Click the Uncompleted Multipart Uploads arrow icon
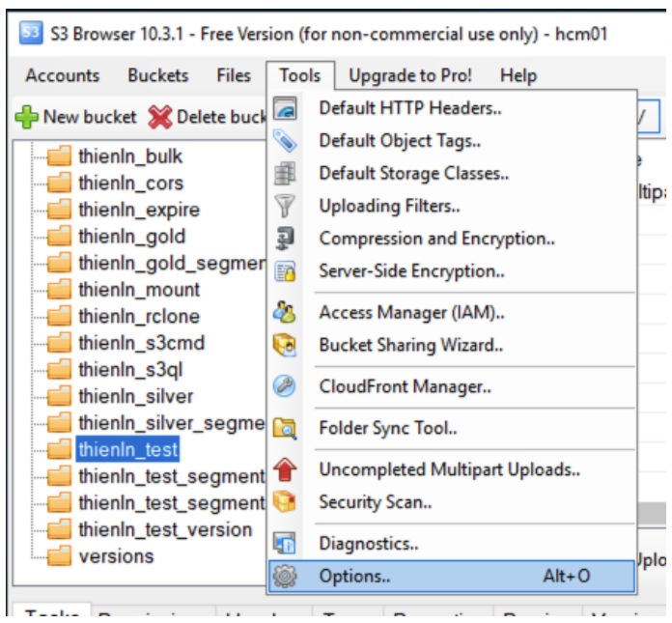 [286, 470]
